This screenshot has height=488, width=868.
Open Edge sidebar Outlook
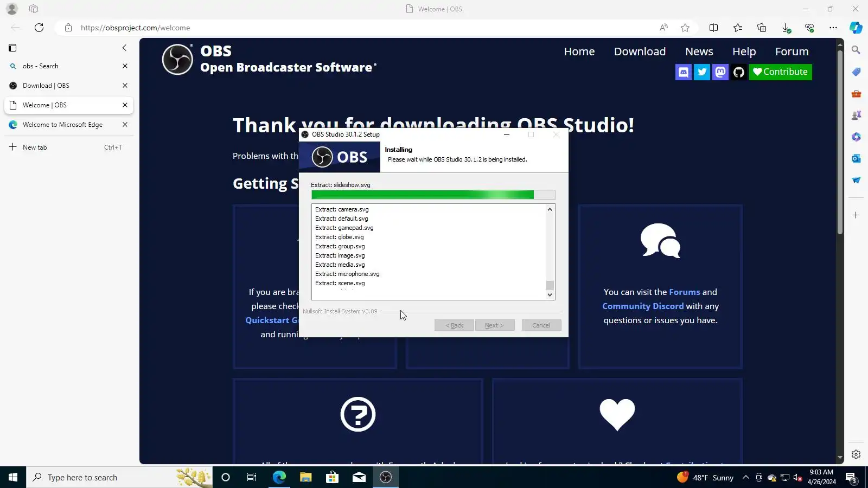(856, 158)
